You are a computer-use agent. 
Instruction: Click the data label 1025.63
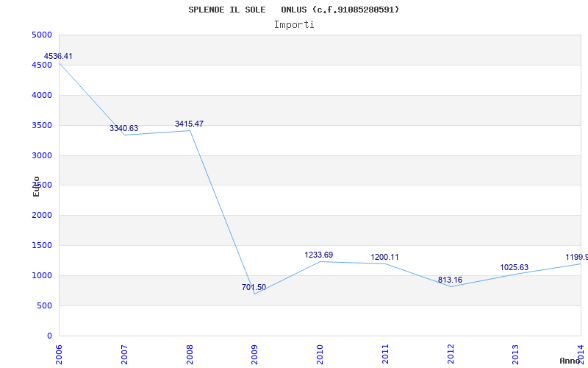pos(514,268)
